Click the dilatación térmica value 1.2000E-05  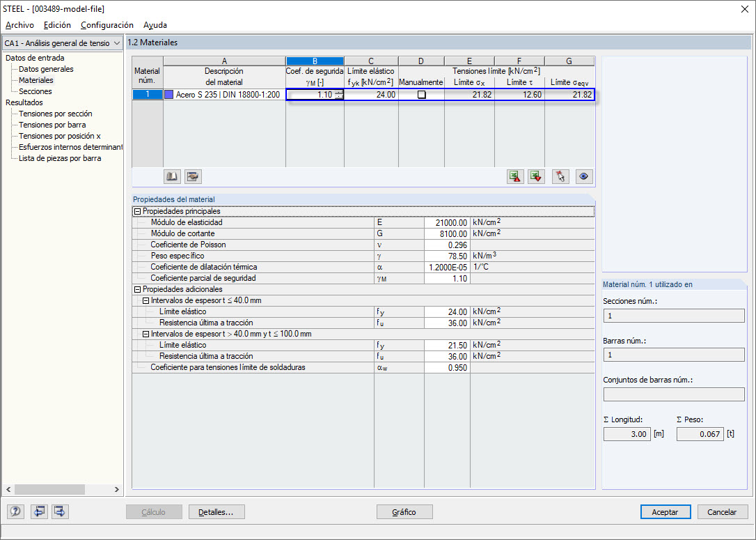tap(447, 267)
